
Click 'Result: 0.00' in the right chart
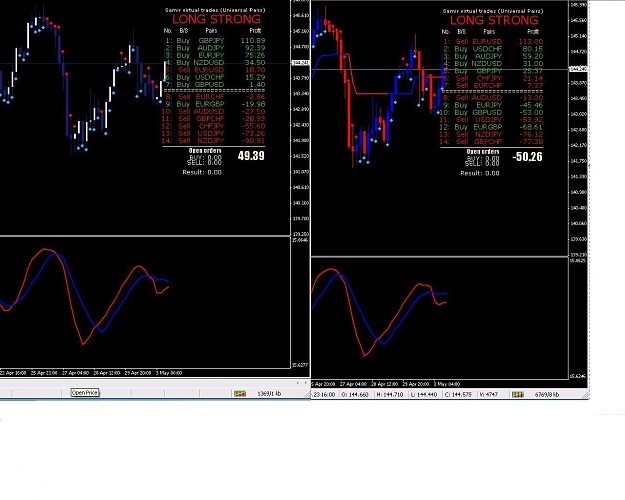click(480, 173)
